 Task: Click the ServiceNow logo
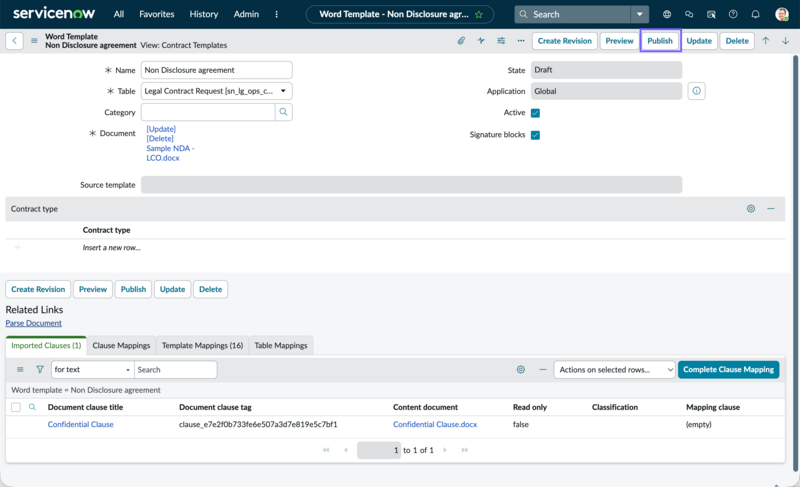pos(54,14)
